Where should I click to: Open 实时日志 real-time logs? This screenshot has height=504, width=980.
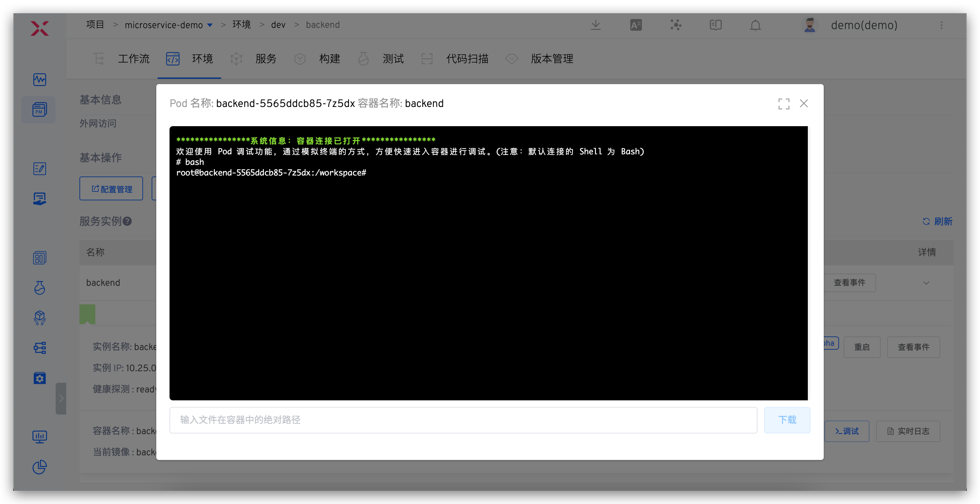(x=908, y=431)
